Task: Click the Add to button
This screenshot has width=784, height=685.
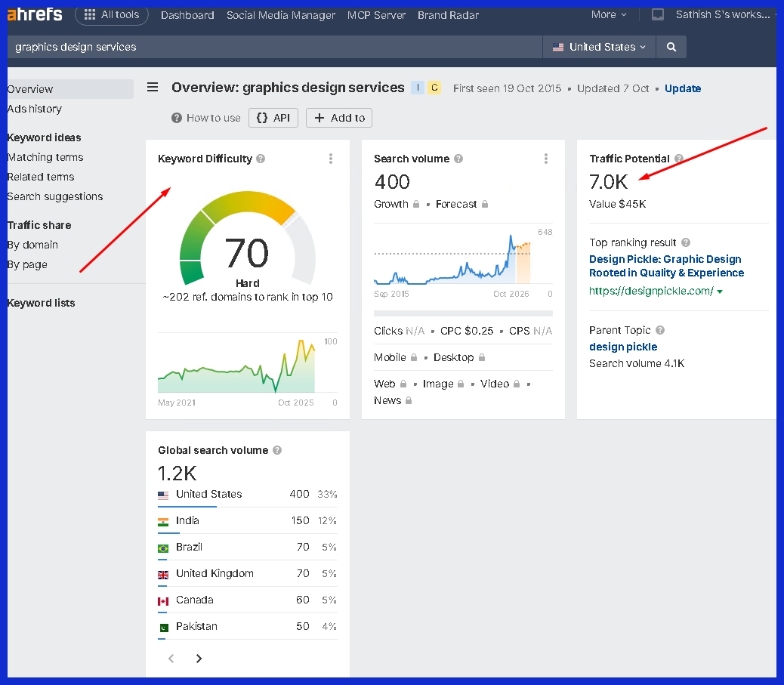Action: 338,118
